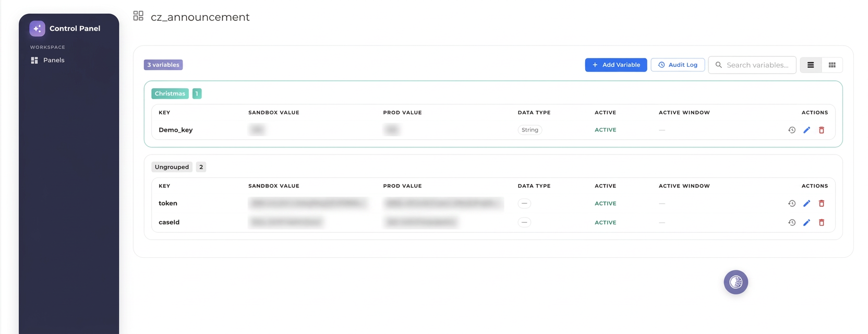Image resolution: width=868 pixels, height=334 pixels.
Task: Click the Add Variable button
Action: 616,65
